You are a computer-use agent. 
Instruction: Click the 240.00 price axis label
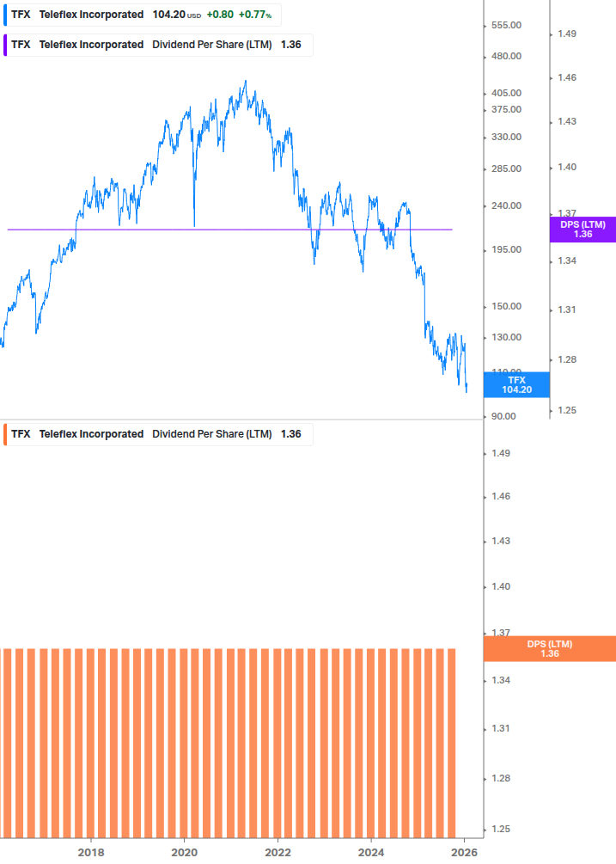506,205
